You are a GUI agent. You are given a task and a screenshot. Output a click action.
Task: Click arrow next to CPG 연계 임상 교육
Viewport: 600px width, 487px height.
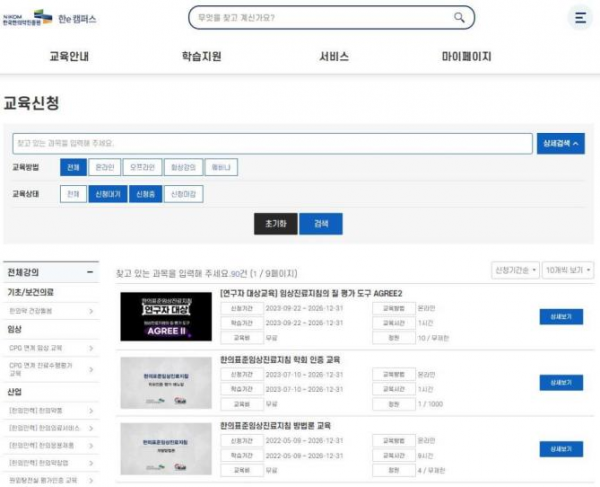tap(90, 350)
